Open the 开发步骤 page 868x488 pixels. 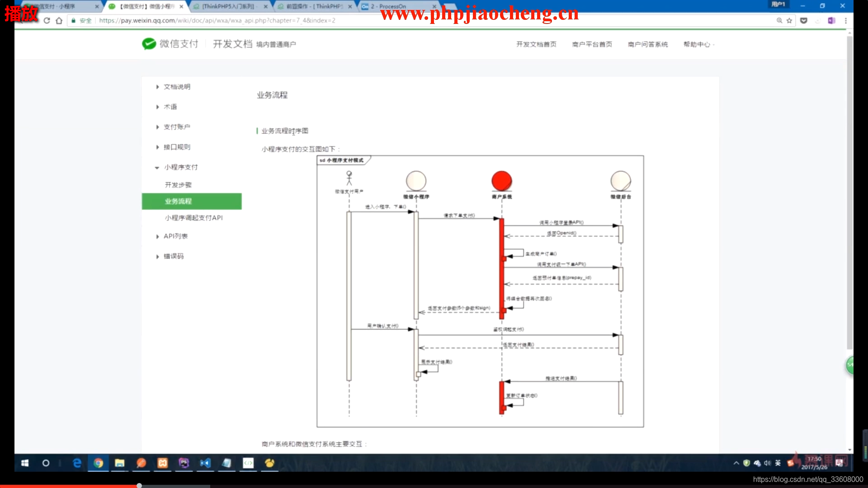(x=178, y=185)
